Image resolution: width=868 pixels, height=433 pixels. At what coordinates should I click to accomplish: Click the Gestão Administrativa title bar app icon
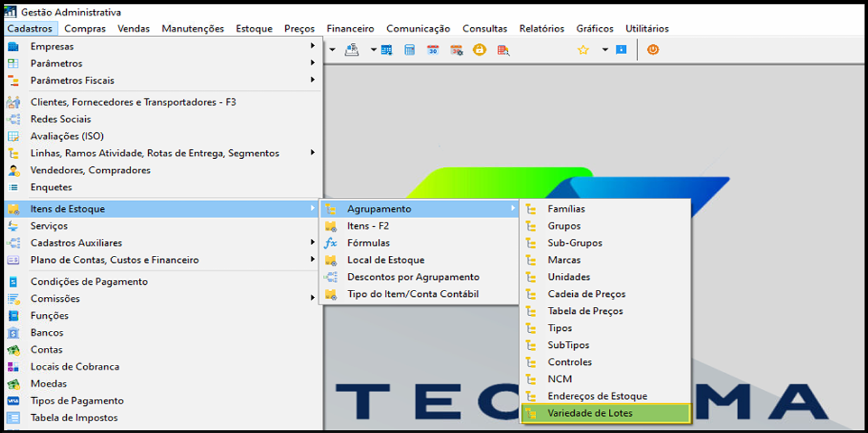11,12
